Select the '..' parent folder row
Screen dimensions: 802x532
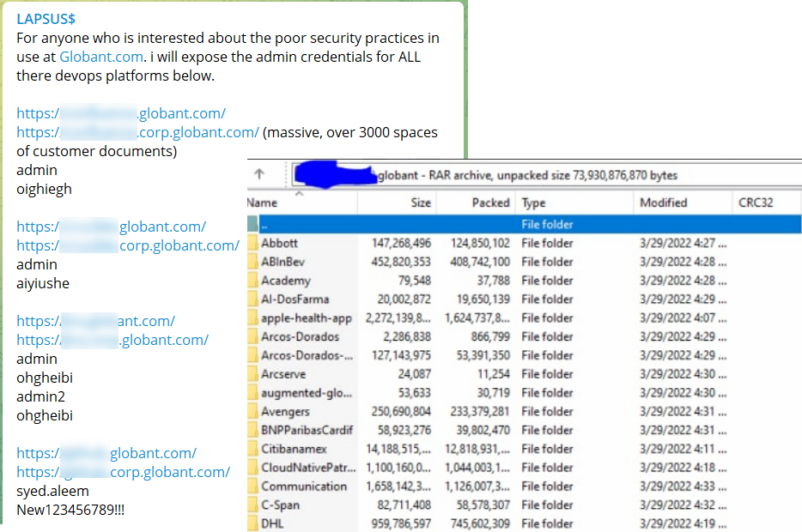525,224
